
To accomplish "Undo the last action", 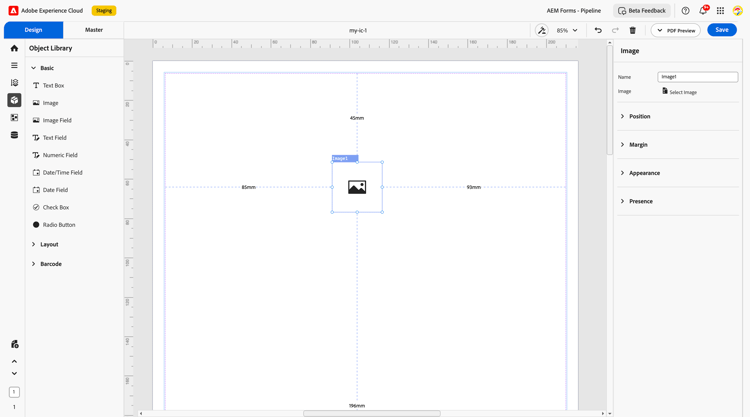I will click(x=598, y=30).
